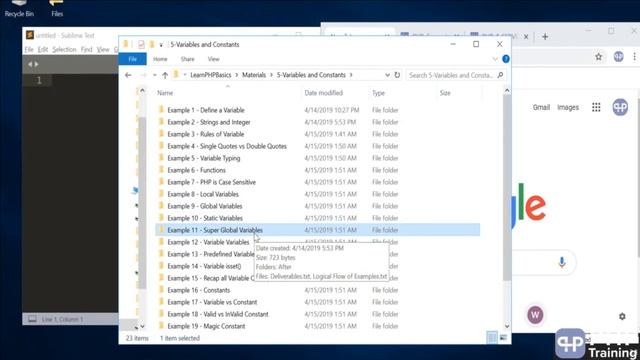Select Example 4 - Single Quotes vs Double Quotes

(227, 146)
